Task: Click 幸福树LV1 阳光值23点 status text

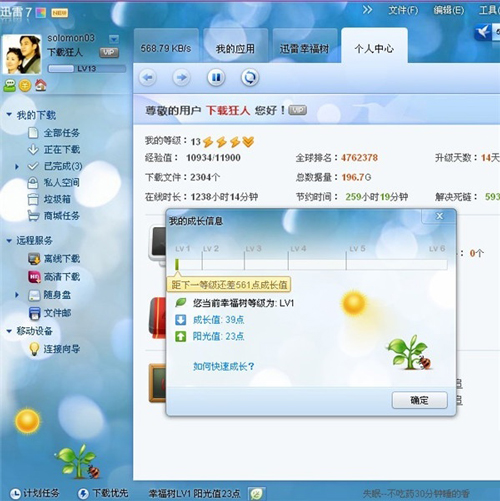Action: (x=194, y=494)
